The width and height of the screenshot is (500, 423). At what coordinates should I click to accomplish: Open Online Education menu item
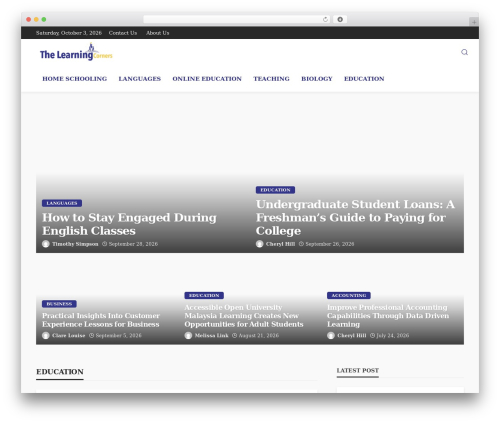[x=207, y=79]
